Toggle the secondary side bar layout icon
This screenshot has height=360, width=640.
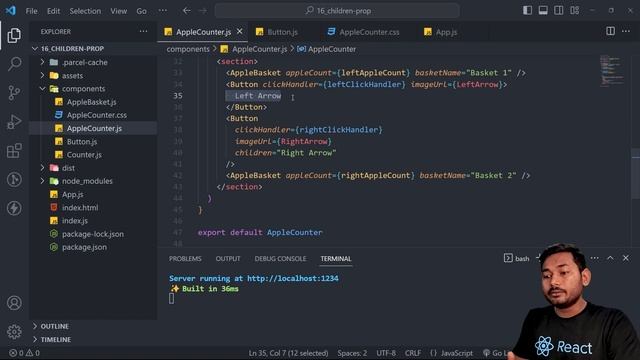tap(559, 11)
